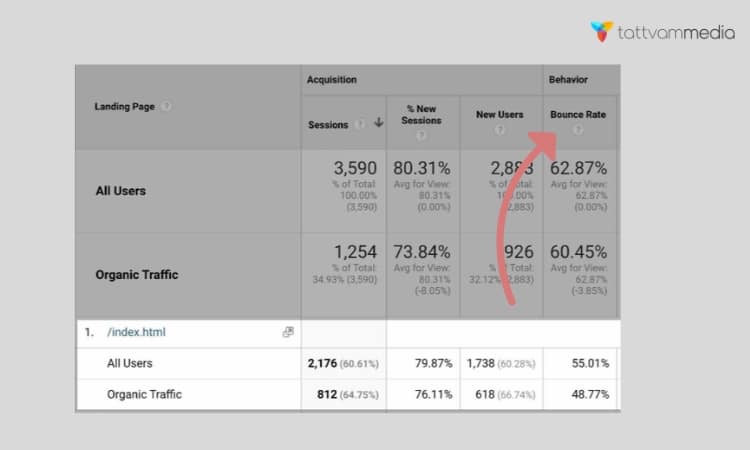Click Organic Traffic sessions value 1,254
The image size is (750, 450).
tap(355, 252)
